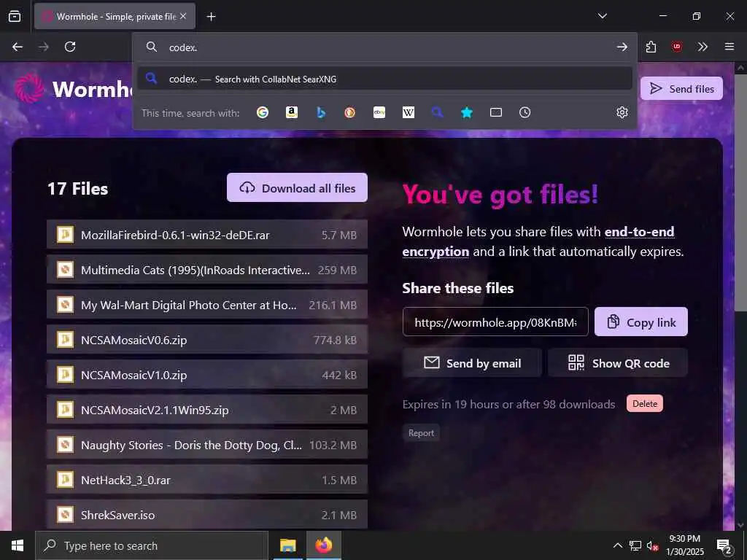Search with the SearXNG magnifier engine icon
The width and height of the screenshot is (747, 560).
coord(438,112)
